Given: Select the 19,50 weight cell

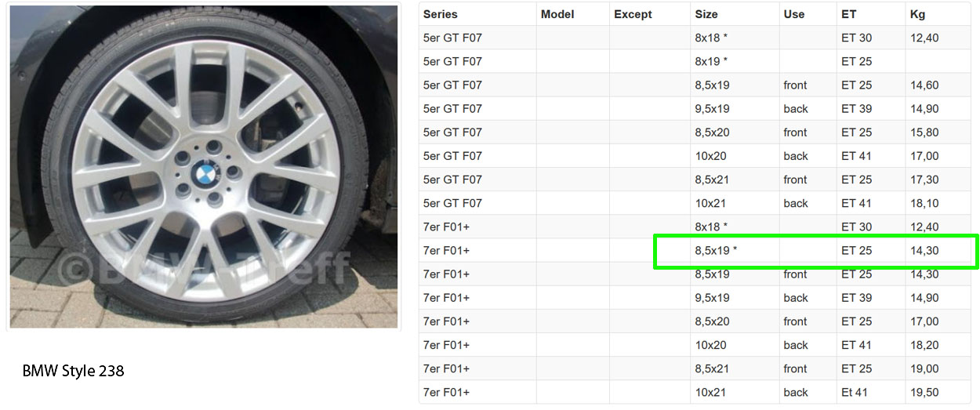Looking at the screenshot, I should pyautogui.click(x=924, y=392).
